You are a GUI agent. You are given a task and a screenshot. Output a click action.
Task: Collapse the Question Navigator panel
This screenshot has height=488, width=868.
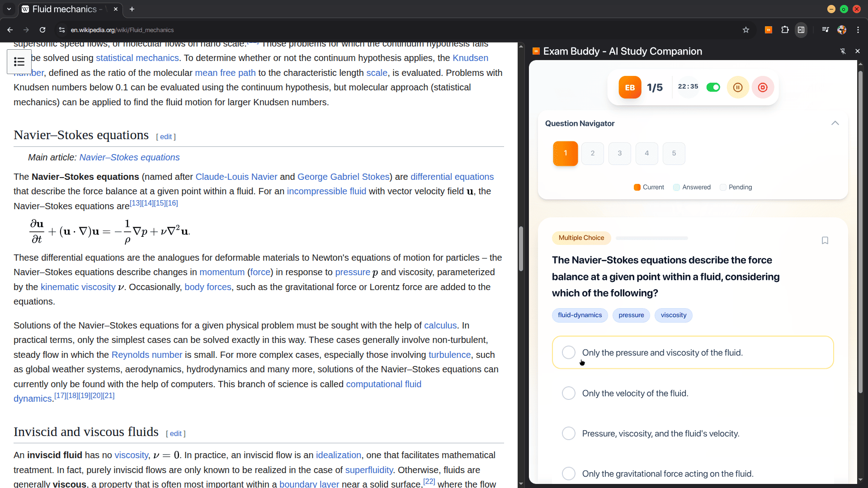pyautogui.click(x=835, y=123)
